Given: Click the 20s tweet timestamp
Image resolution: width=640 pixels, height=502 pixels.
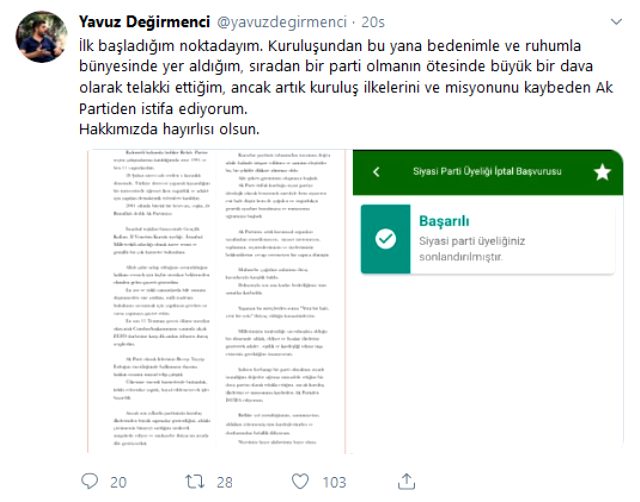Looking at the screenshot, I should [x=373, y=22].
